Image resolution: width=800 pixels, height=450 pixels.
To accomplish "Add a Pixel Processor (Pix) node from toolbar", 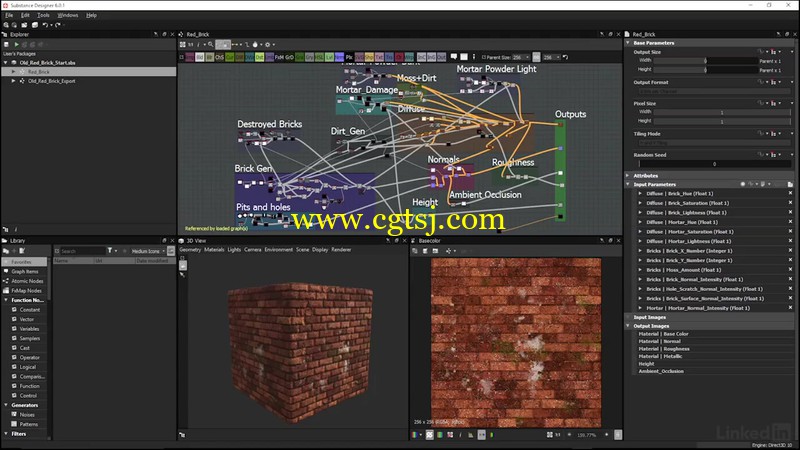I will pyautogui.click(x=349, y=57).
